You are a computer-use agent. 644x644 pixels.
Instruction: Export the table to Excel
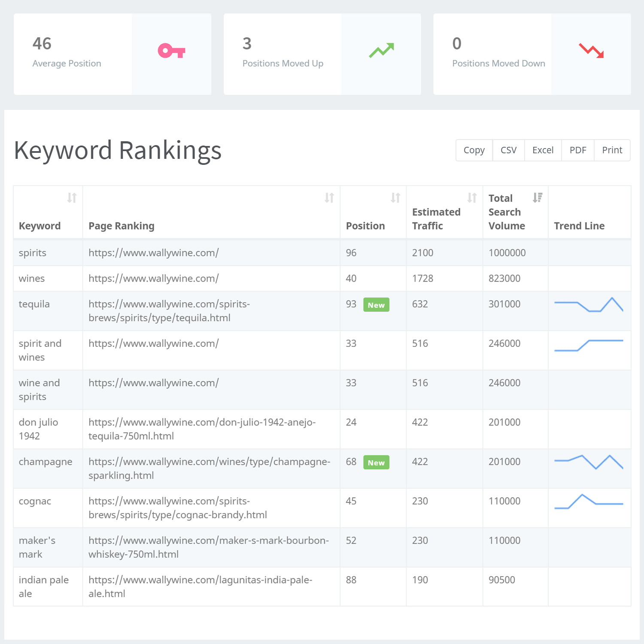(x=543, y=150)
